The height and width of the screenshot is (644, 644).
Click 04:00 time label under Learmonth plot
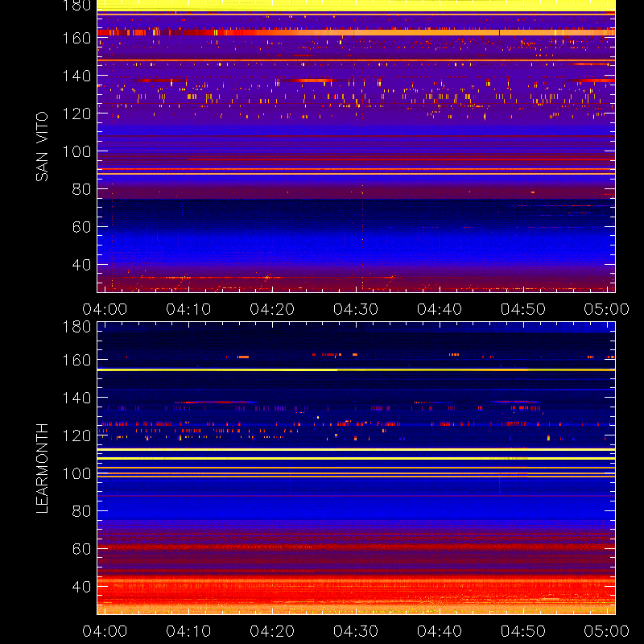pos(105,631)
